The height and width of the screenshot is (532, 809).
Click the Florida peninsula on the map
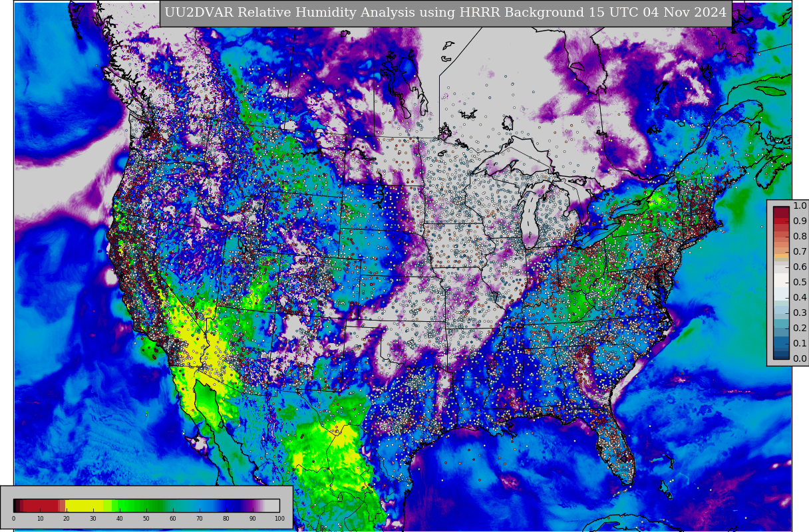click(x=615, y=449)
